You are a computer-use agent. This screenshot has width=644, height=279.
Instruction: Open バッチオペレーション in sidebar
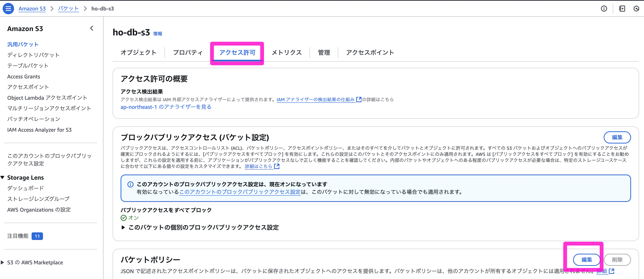coord(34,119)
